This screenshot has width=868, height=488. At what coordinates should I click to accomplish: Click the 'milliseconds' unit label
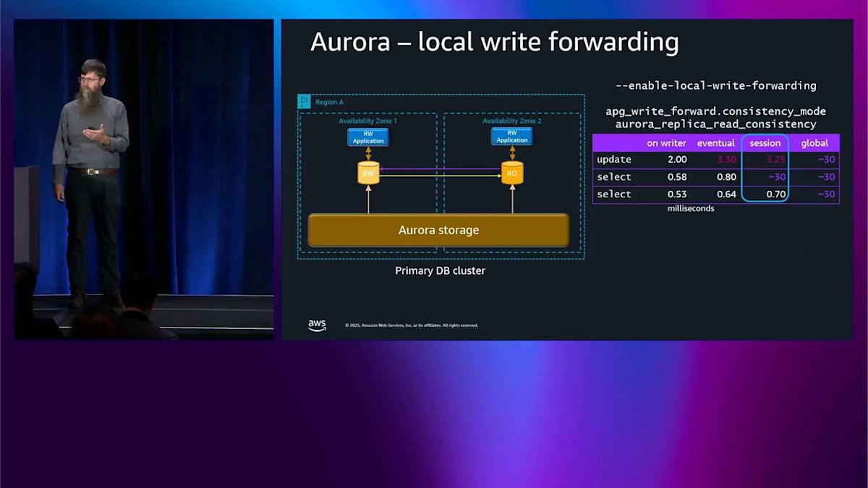coord(690,209)
